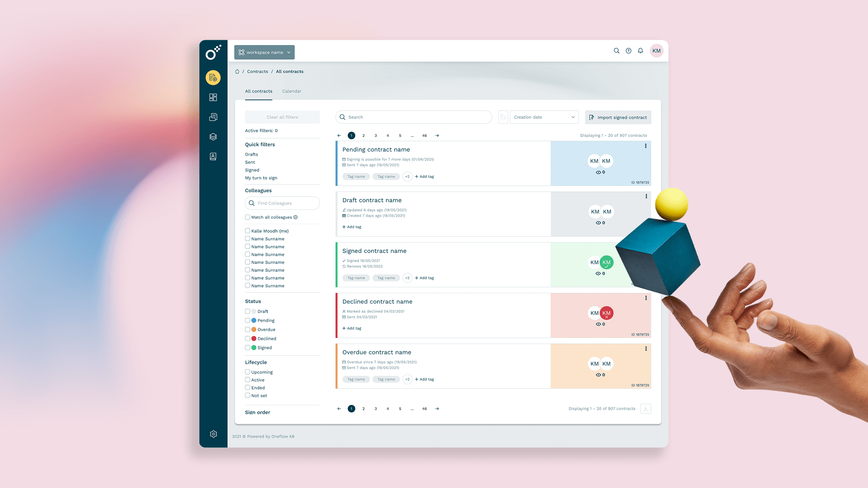Enable the Pending status filter checkbox
Image resolution: width=868 pixels, height=488 pixels.
(x=247, y=320)
